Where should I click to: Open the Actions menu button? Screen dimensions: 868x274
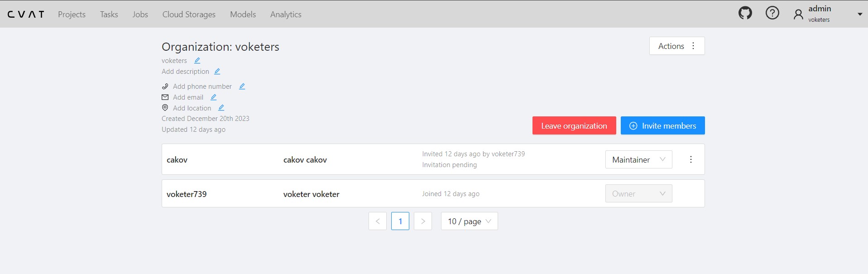coord(676,46)
